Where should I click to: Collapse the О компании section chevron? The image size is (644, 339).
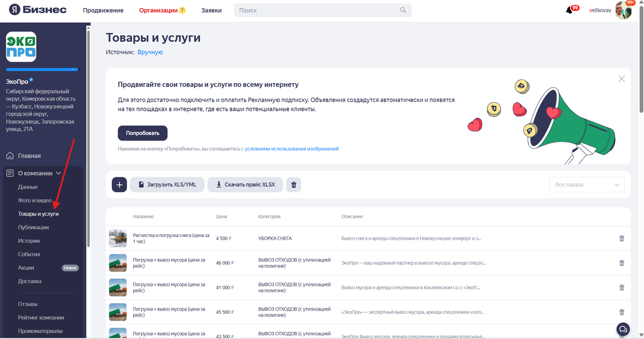coord(58,173)
